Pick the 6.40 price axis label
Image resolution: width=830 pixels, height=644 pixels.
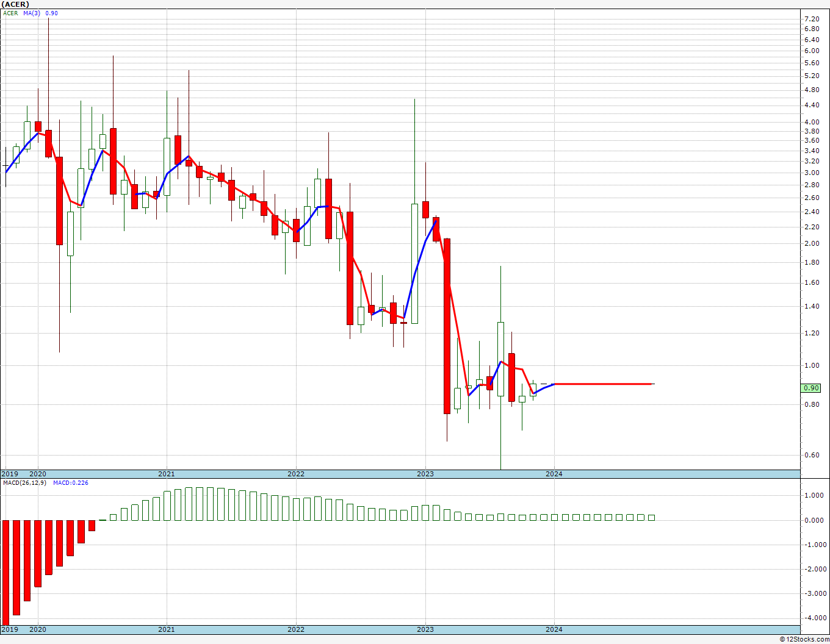click(812, 40)
